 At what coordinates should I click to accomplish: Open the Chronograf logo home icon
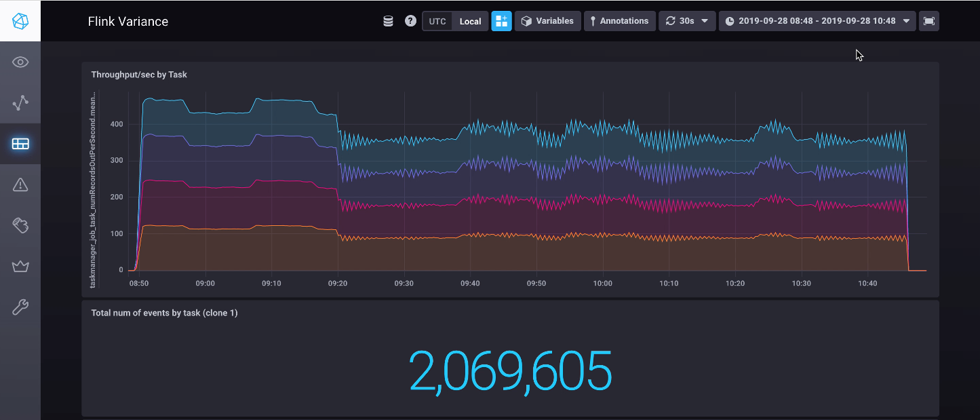pos(20,20)
